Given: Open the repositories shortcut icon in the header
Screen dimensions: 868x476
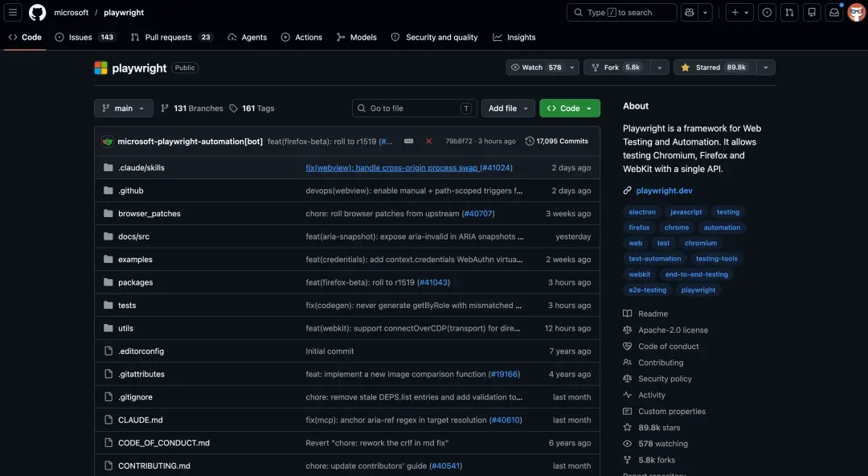Looking at the screenshot, I should pyautogui.click(x=812, y=12).
